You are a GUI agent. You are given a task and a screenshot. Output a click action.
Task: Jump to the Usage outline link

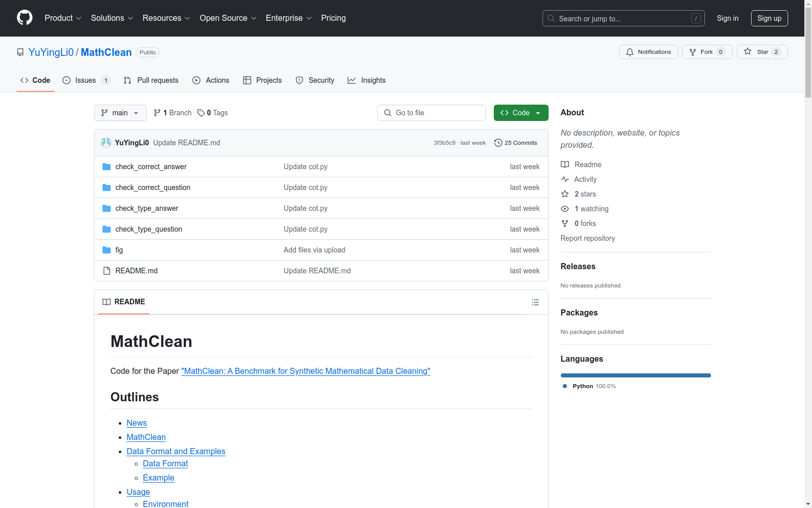click(x=138, y=492)
